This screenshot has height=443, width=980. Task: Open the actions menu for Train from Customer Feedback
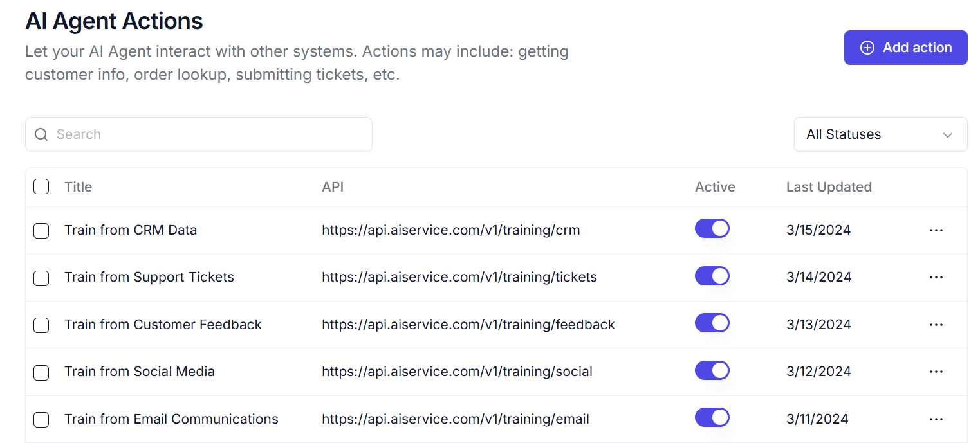click(936, 324)
